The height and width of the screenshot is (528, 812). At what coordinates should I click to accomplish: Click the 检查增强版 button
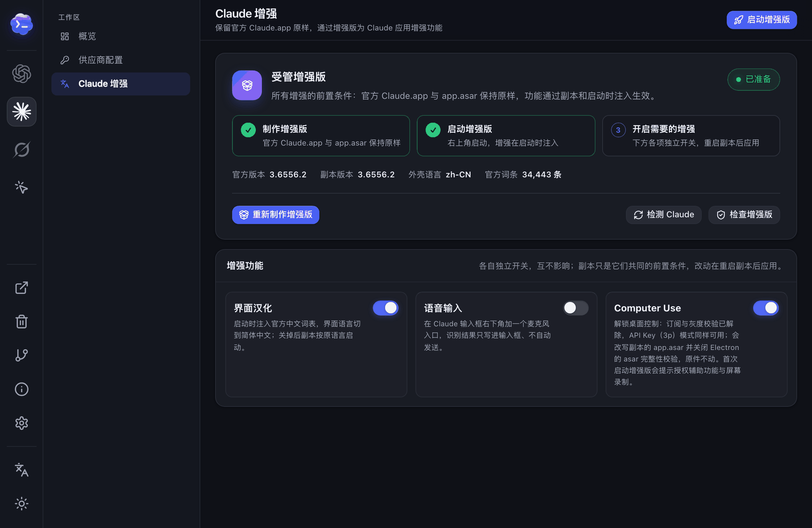[745, 215]
